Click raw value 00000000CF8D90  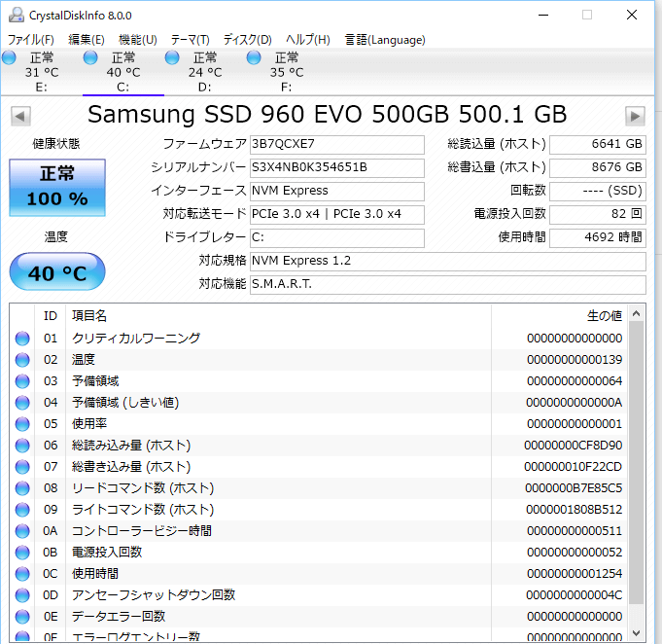pos(573,446)
